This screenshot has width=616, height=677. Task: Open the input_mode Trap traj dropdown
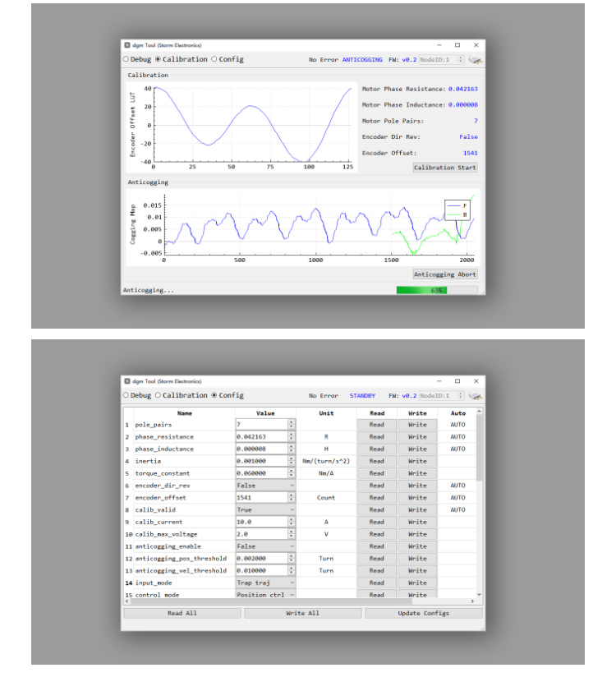pos(264,583)
